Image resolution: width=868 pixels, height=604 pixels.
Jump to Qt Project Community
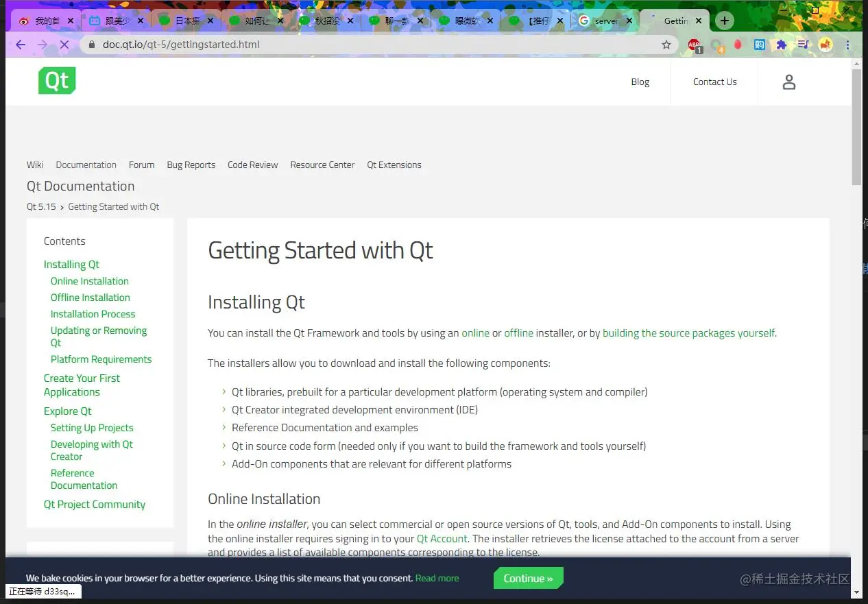pyautogui.click(x=95, y=505)
